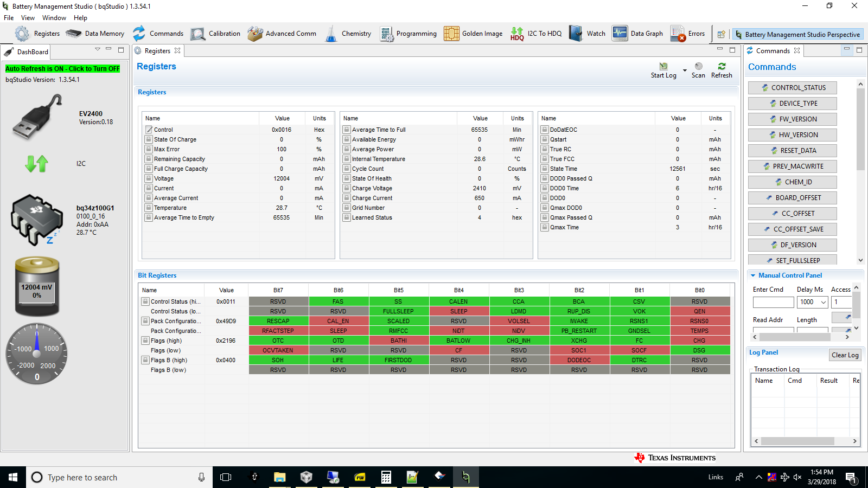Viewport: 868px width, 488px height.
Task: Click the Start Log icon
Action: point(663,66)
